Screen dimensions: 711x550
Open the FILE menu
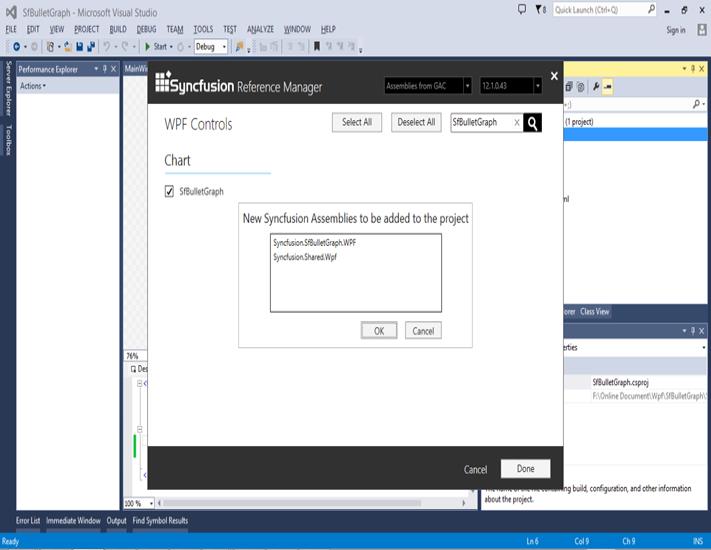(11, 29)
